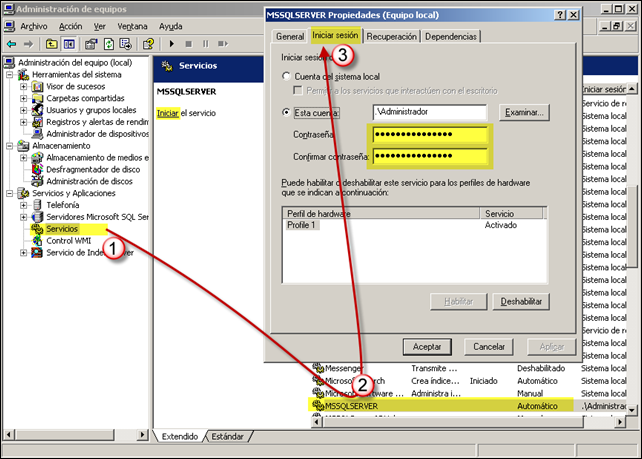Select Carpetas compartidas in the tree
This screenshot has height=459, width=642.
tap(85, 98)
